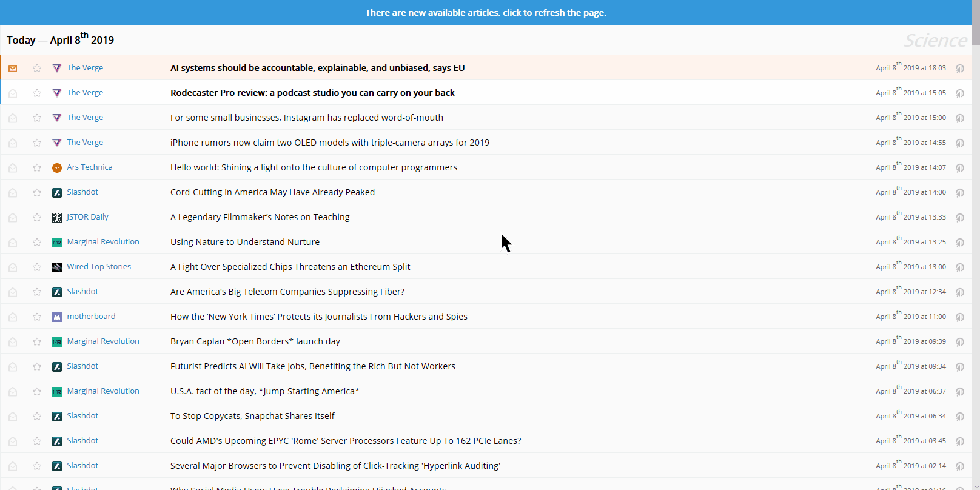Favorite 'A Fight Over Specialized Chips' with the star

click(x=37, y=267)
